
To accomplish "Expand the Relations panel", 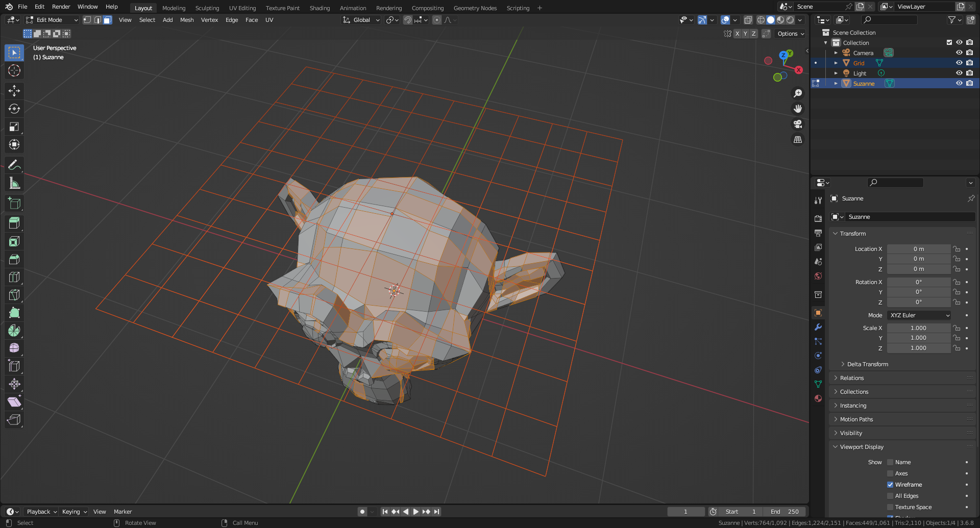I will click(851, 378).
